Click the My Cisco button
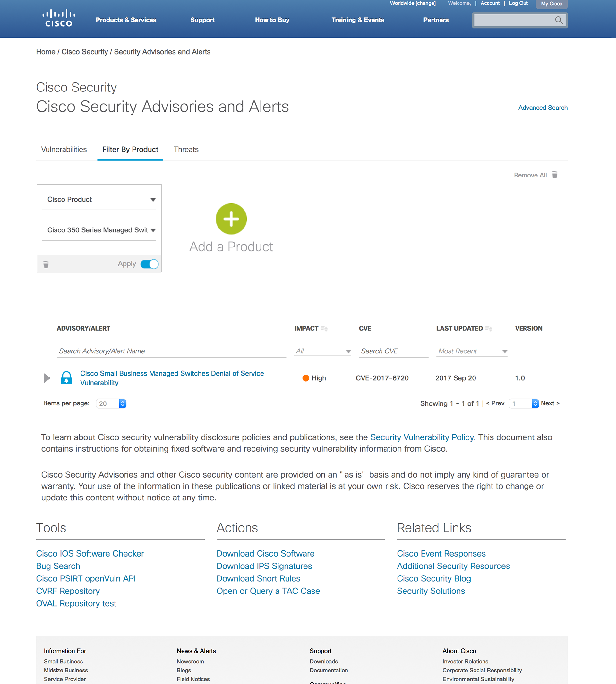The width and height of the screenshot is (616, 684). [x=552, y=4]
